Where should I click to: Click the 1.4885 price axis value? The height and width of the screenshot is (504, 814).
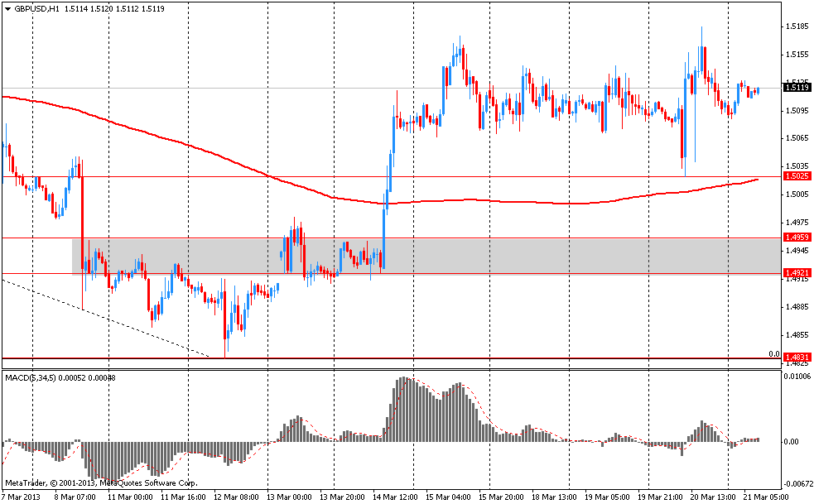pos(797,306)
